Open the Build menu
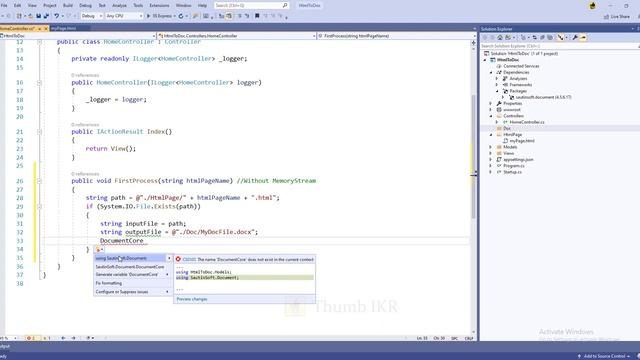640x360 pixels. [68, 5]
